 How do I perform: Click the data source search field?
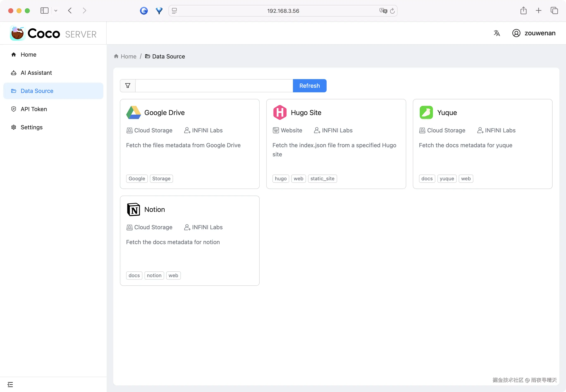pos(214,86)
